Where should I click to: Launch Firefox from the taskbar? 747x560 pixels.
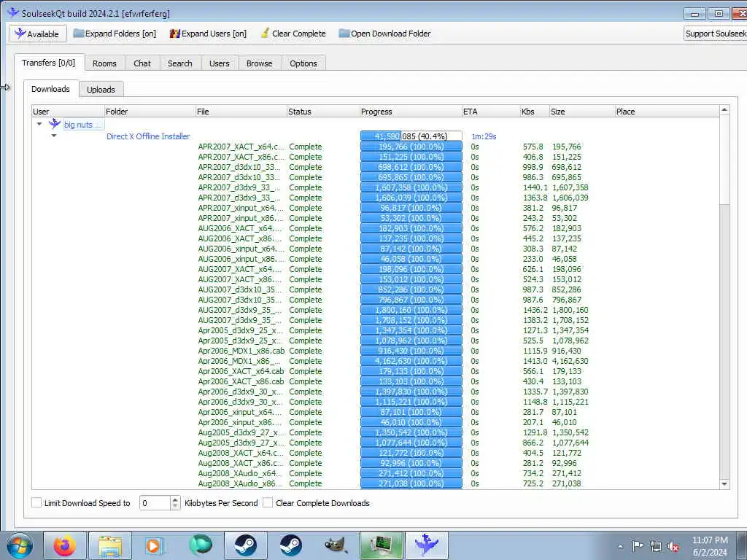65,545
